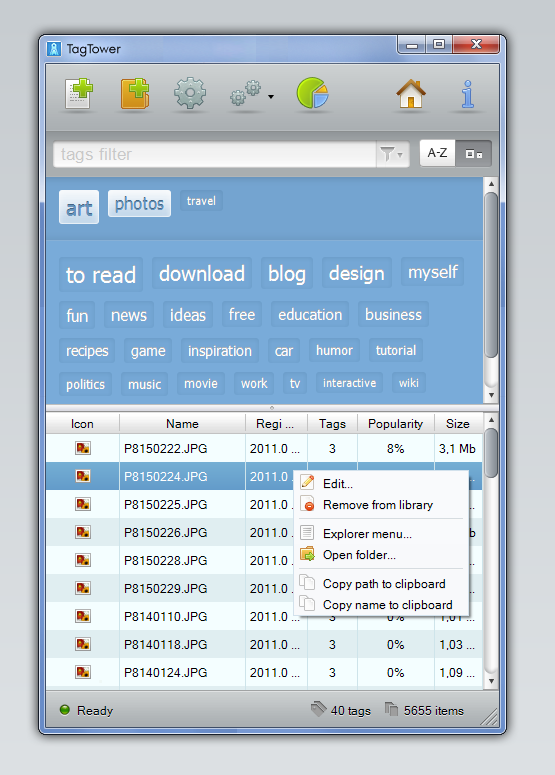
Task: Toggle A-Z sorting of tags
Action: (437, 153)
